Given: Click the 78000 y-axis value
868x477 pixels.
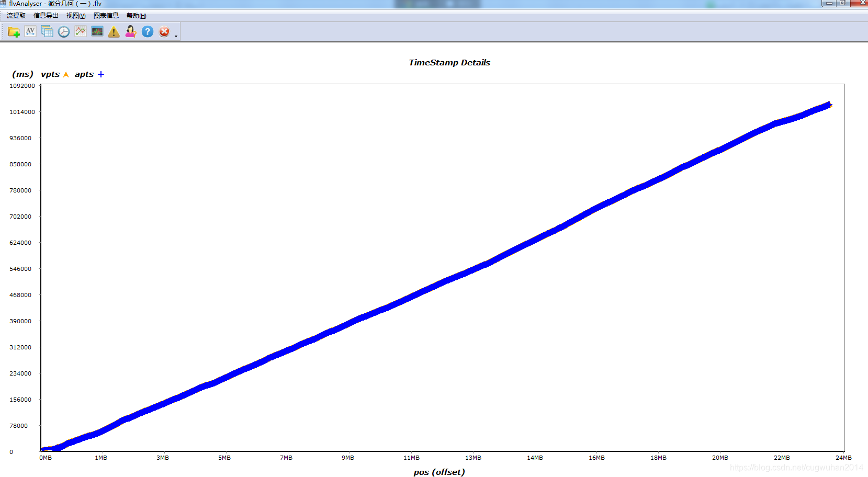Looking at the screenshot, I should click(18, 426).
